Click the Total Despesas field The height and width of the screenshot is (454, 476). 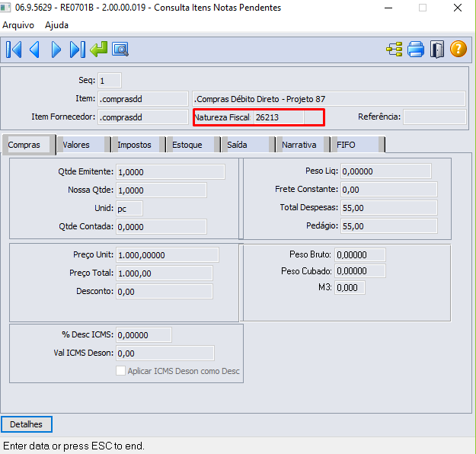point(389,208)
